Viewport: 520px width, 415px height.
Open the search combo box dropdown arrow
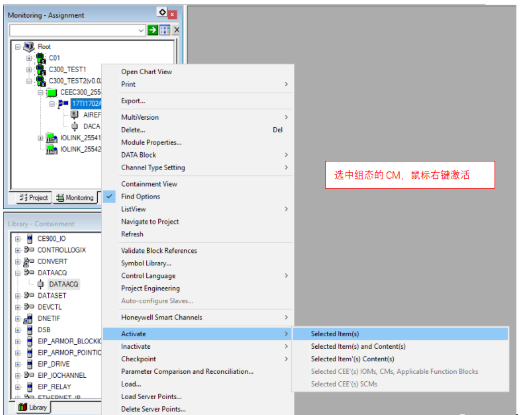pyautogui.click(x=141, y=30)
